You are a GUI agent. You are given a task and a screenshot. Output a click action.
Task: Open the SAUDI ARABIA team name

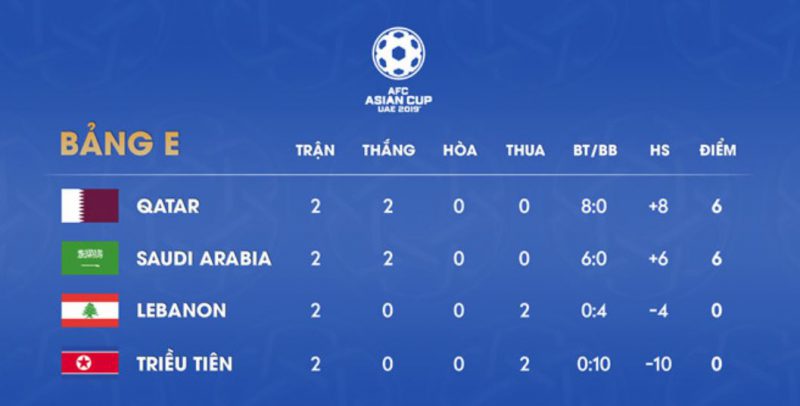(x=204, y=259)
